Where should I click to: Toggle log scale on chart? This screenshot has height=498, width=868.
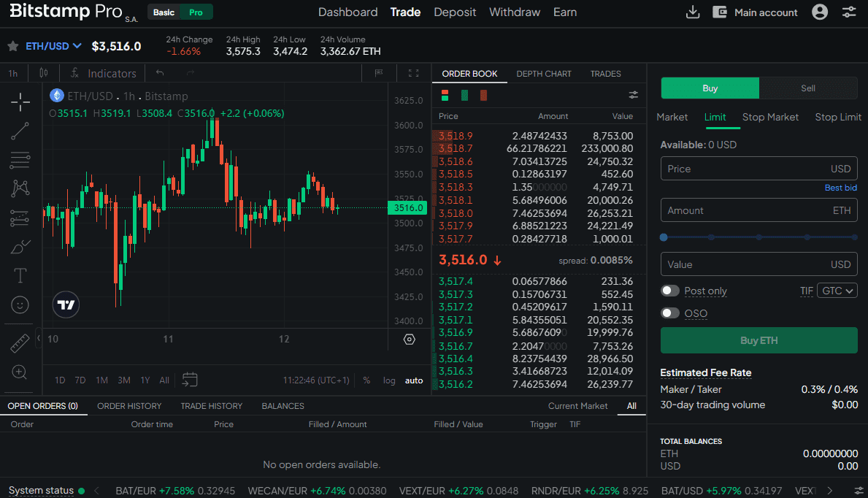[x=389, y=380]
